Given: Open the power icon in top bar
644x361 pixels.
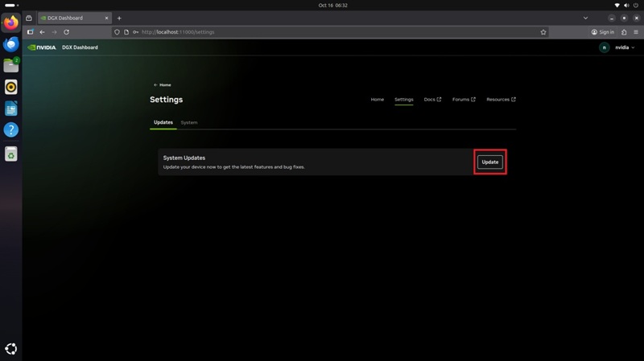Looking at the screenshot, I should (x=636, y=6).
